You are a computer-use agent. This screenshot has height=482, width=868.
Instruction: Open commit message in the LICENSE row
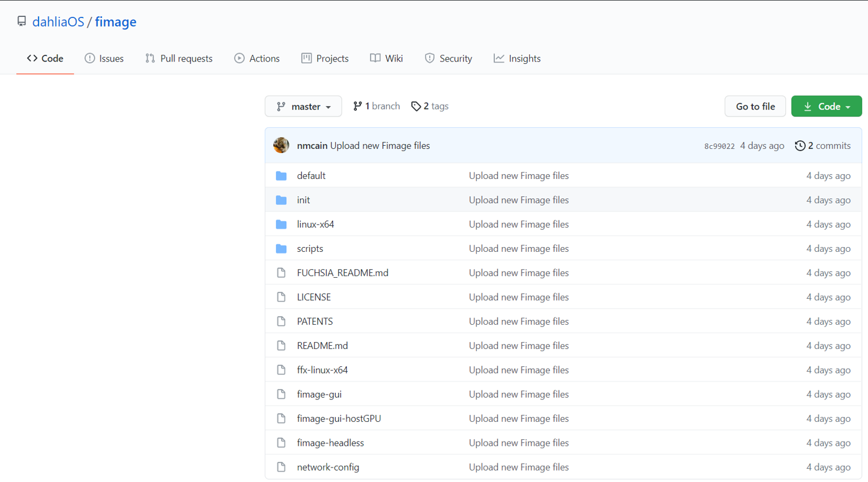(x=519, y=297)
